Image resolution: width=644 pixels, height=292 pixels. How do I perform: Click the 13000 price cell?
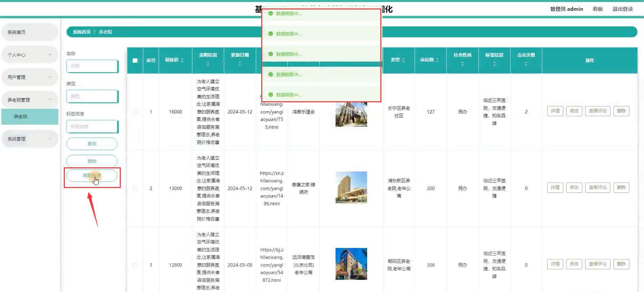pos(175,188)
